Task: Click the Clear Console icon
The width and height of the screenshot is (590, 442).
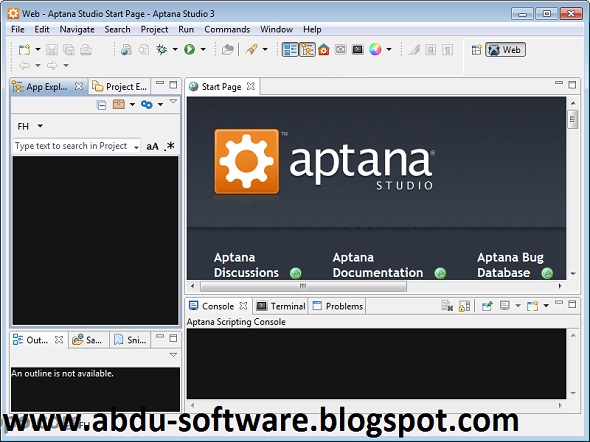Action: point(447,306)
